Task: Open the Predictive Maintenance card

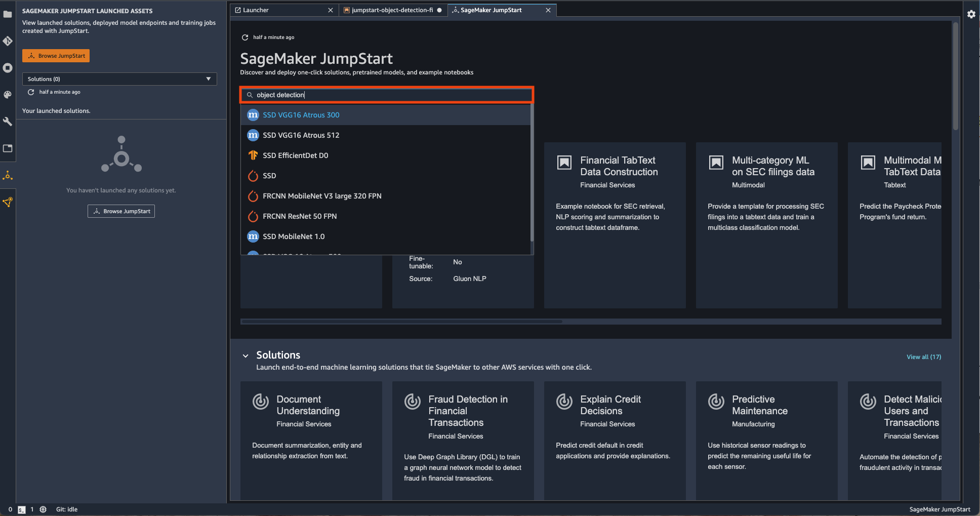Action: point(767,441)
